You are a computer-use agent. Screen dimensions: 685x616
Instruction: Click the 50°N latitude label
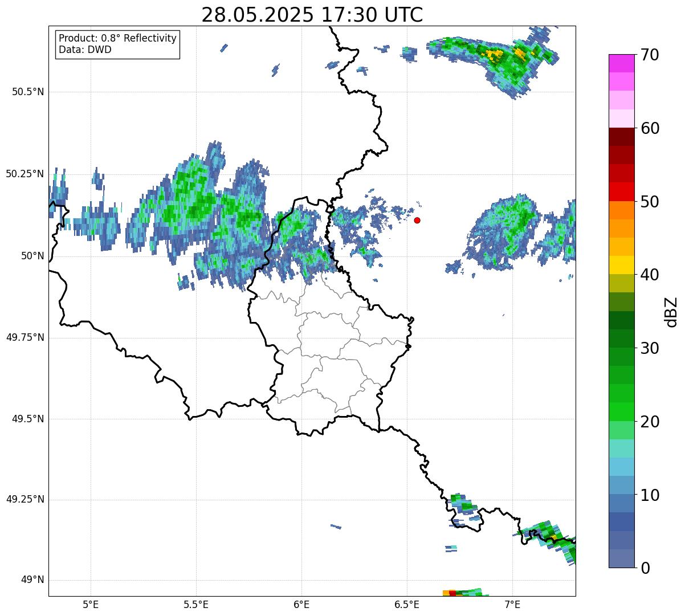click(x=32, y=256)
